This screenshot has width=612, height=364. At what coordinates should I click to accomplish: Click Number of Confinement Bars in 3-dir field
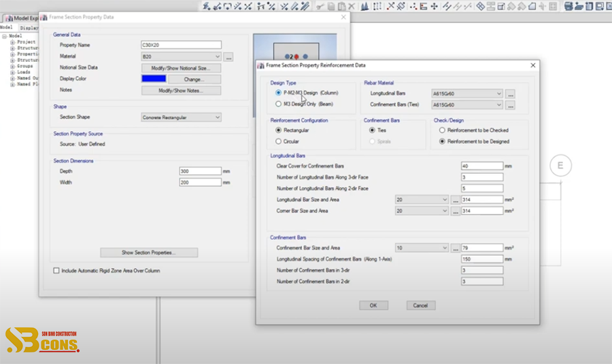click(x=482, y=270)
